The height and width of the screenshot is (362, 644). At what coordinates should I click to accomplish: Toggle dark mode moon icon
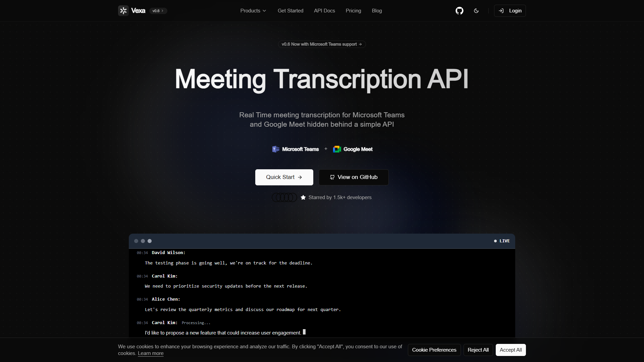pyautogui.click(x=476, y=11)
